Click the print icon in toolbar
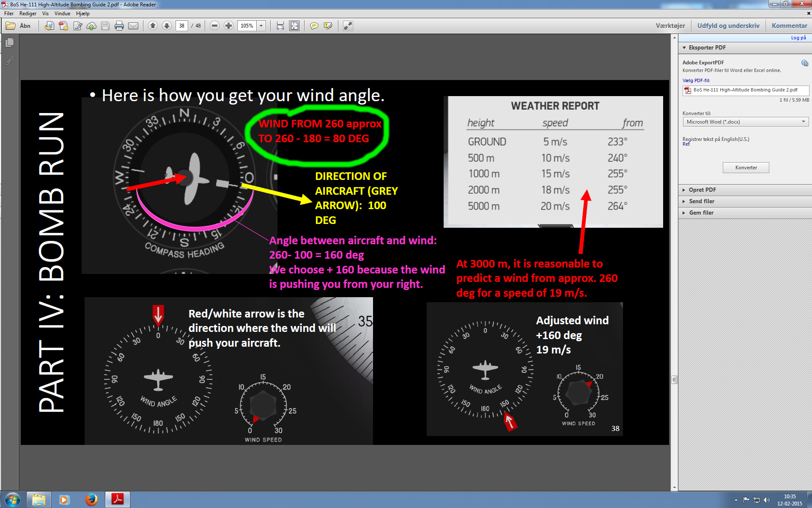 [119, 26]
